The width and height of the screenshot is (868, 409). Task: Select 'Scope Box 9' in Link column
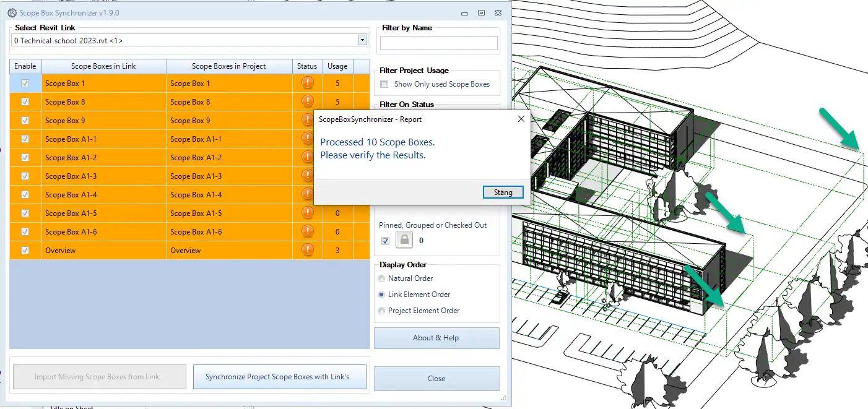pos(65,121)
